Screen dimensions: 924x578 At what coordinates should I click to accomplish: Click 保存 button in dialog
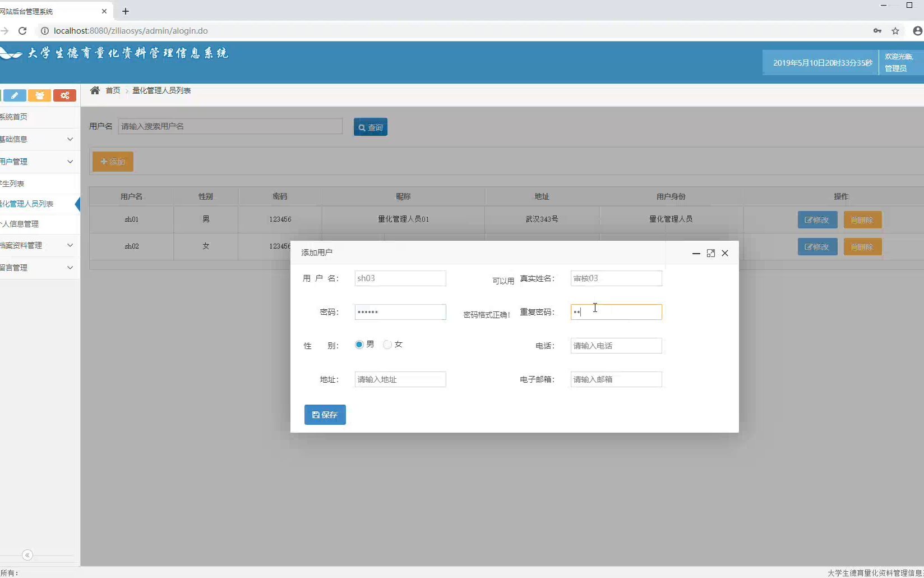coord(325,415)
